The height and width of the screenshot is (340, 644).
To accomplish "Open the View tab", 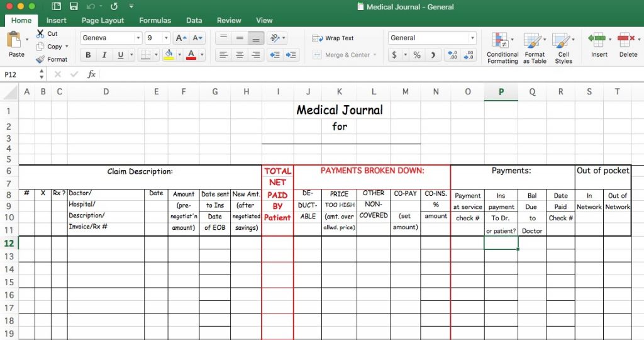I will [x=264, y=20].
